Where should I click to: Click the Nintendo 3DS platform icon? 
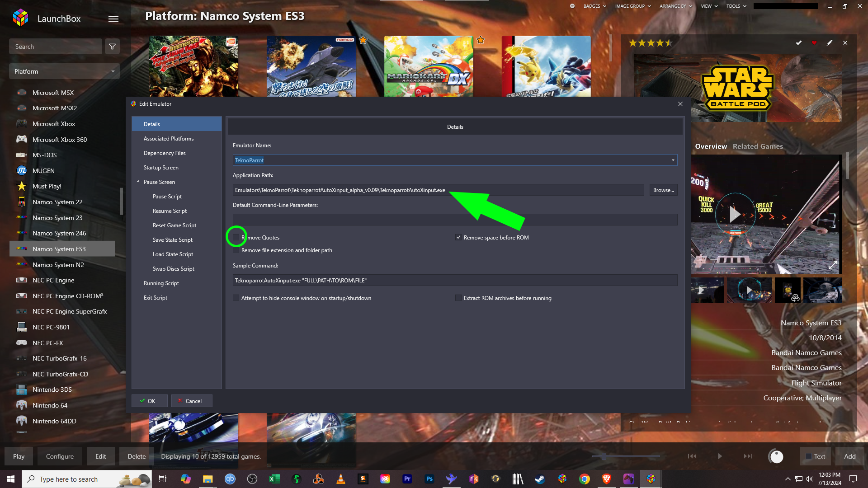(21, 389)
